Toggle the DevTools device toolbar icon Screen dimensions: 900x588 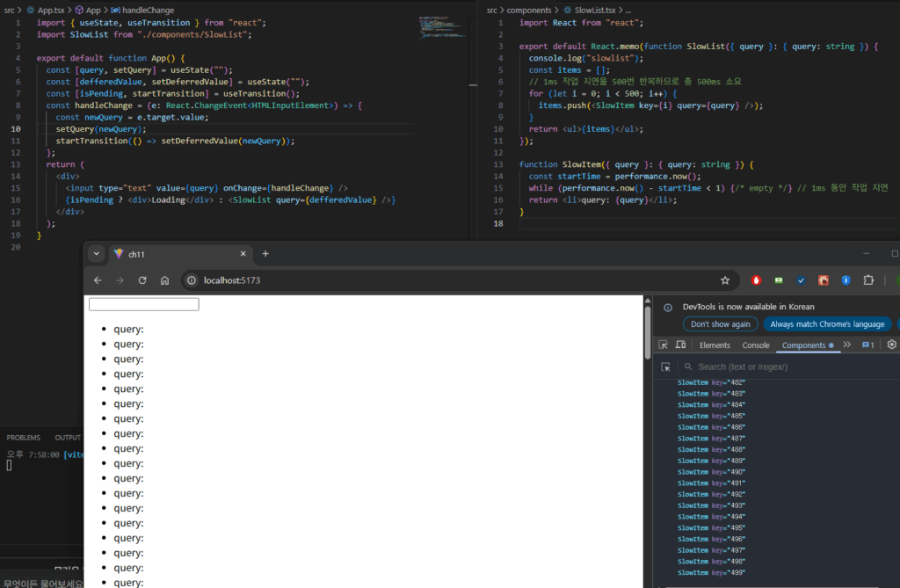[682, 345]
